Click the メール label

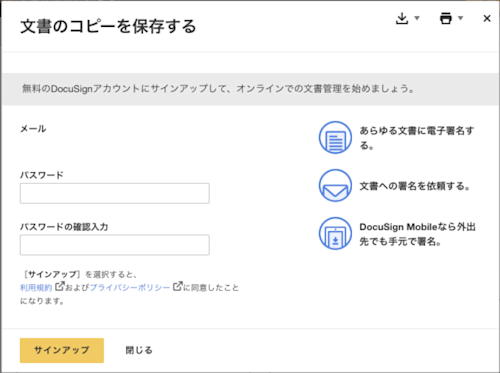(x=33, y=129)
